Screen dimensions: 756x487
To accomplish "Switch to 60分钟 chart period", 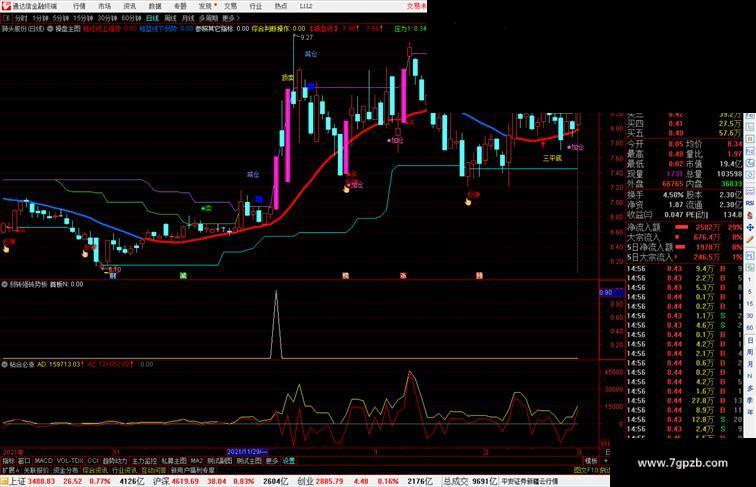I will (131, 18).
